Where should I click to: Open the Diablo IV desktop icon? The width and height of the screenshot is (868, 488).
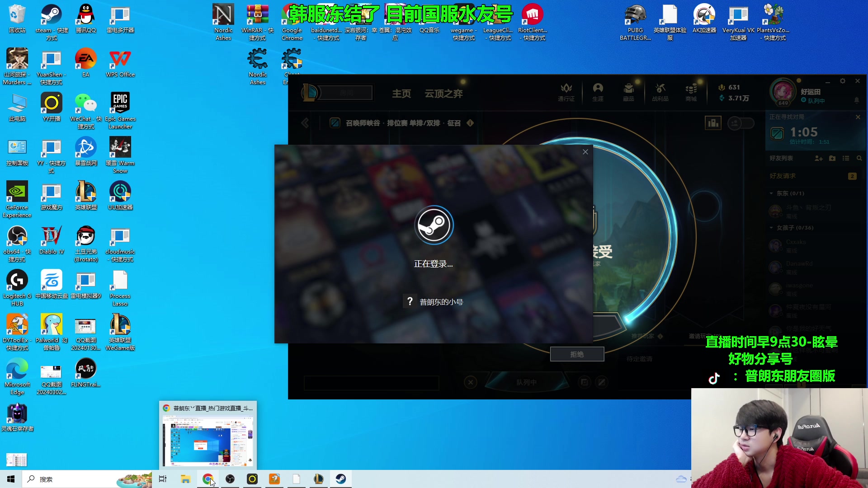52,240
